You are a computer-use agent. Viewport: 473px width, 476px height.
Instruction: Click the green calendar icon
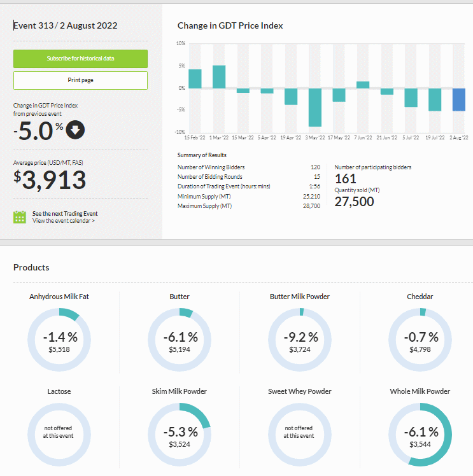tap(20, 217)
